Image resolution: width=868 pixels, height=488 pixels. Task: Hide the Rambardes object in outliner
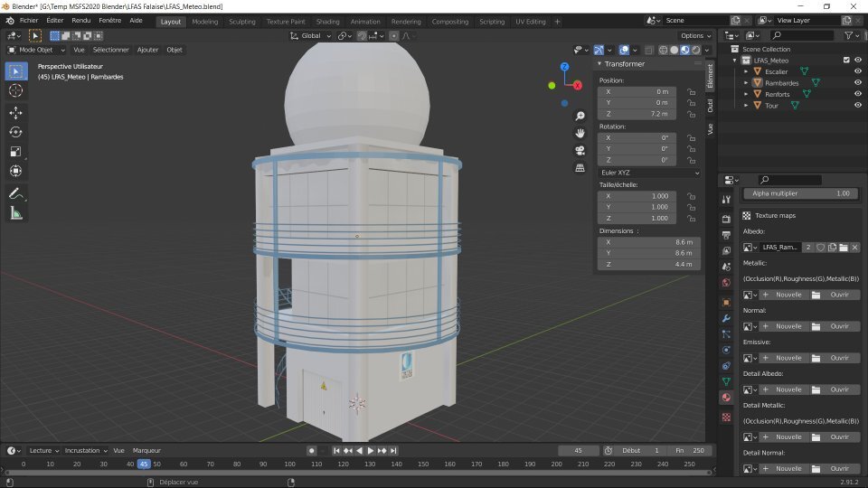coord(857,83)
